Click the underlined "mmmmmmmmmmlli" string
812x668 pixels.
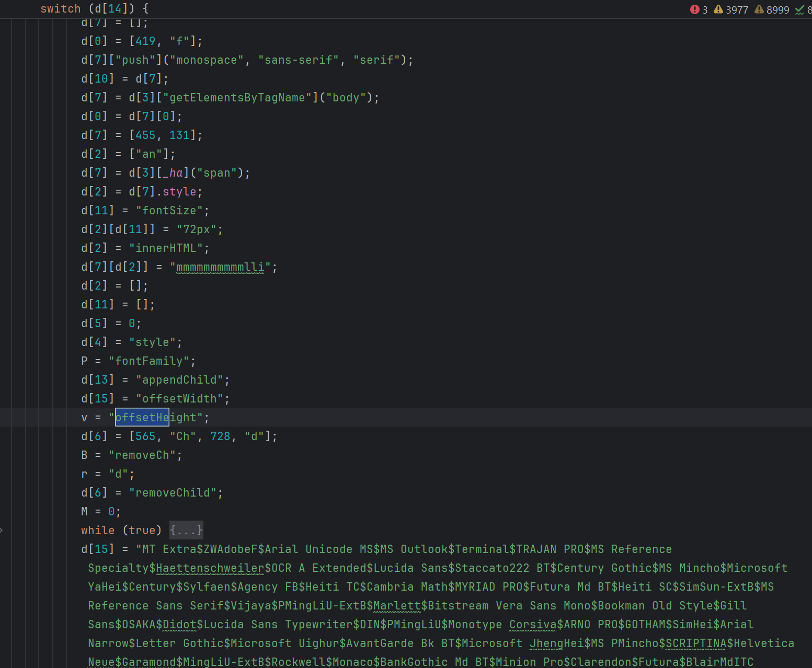[220, 267]
